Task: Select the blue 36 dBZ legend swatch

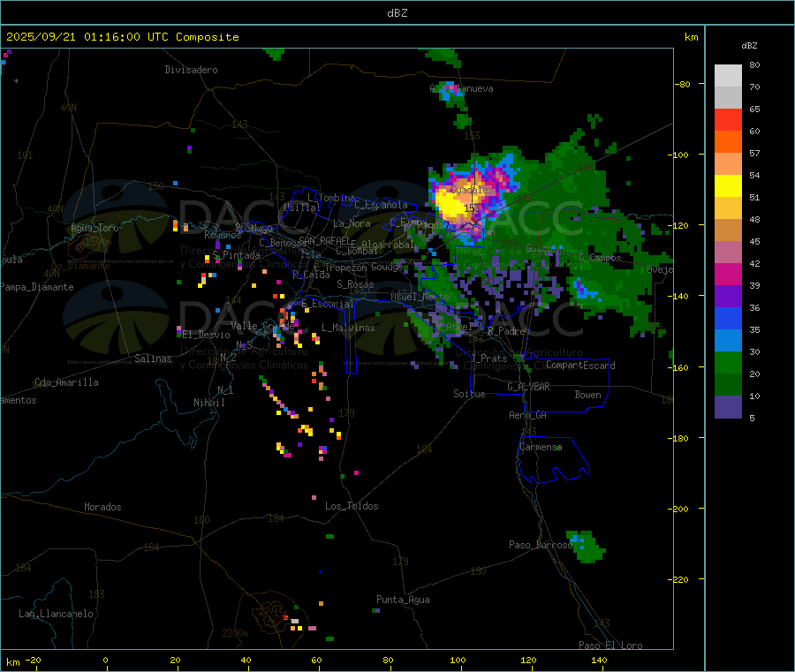Action: click(x=728, y=318)
